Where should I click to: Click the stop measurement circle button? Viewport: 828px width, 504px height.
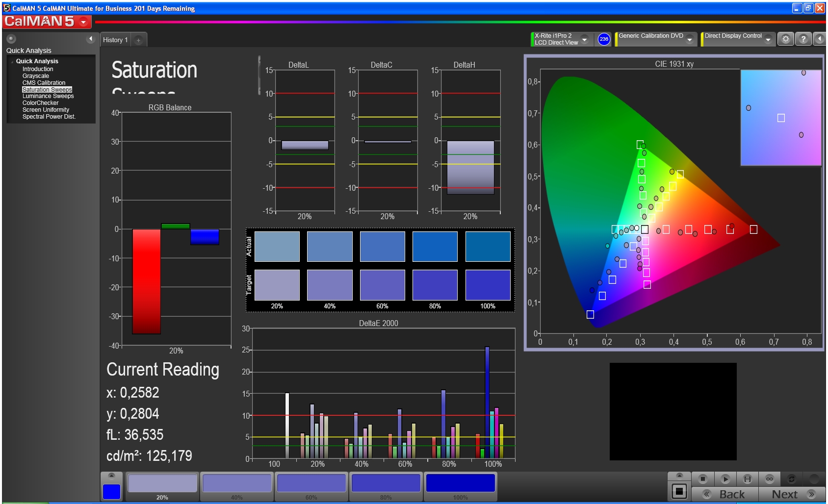(702, 479)
